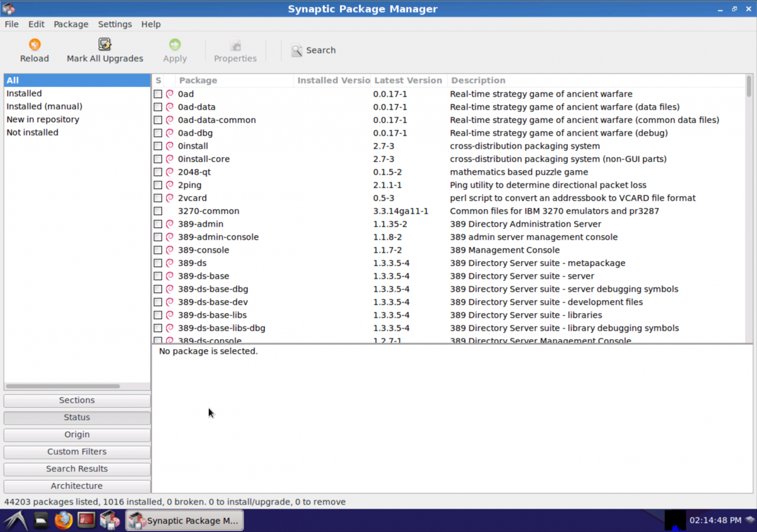Image resolution: width=757 pixels, height=532 pixels.
Task: Sort by the Description column header
Action: click(x=596, y=81)
